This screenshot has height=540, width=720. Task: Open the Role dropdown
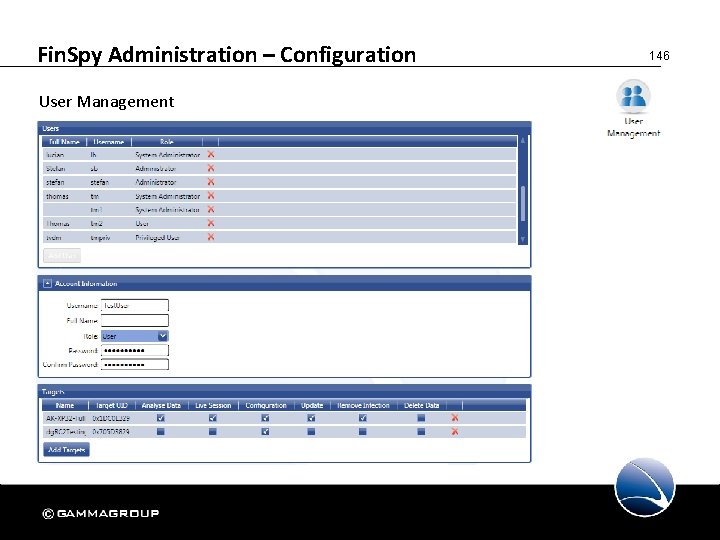pos(163,336)
